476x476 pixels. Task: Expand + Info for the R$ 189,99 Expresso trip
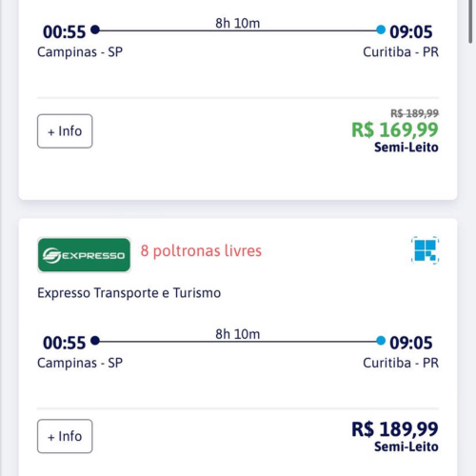tap(65, 436)
